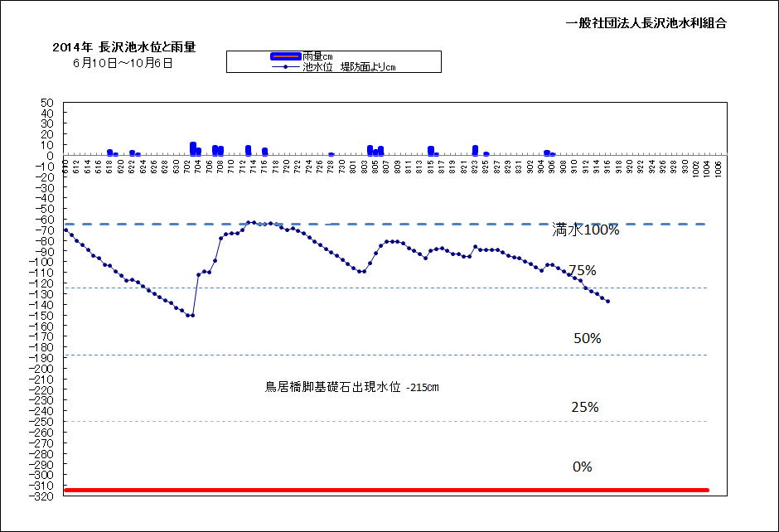This screenshot has width=779, height=532.
Task: Click the tallest rainfall bar near 704
Action: point(193,148)
